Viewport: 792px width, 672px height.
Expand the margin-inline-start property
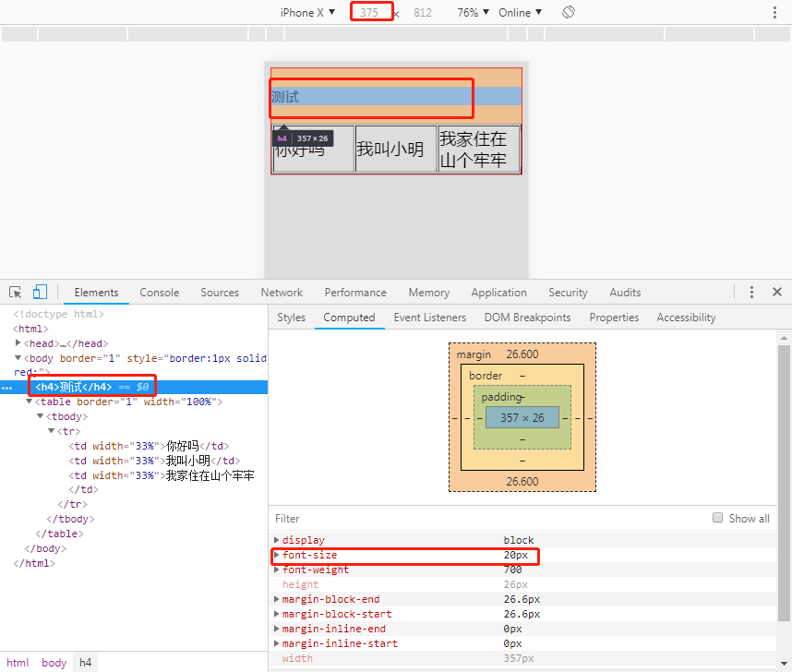[x=276, y=643]
